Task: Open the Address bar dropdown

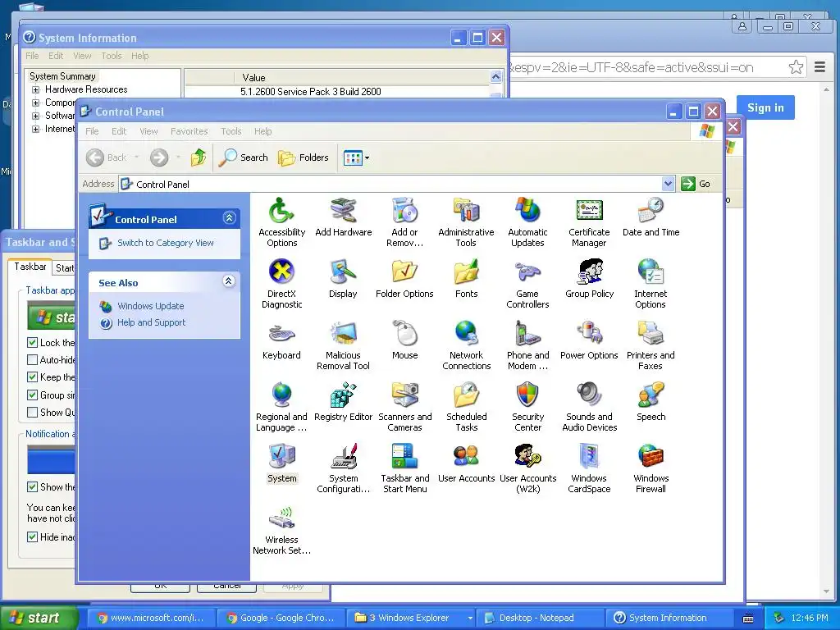Action: [x=668, y=184]
